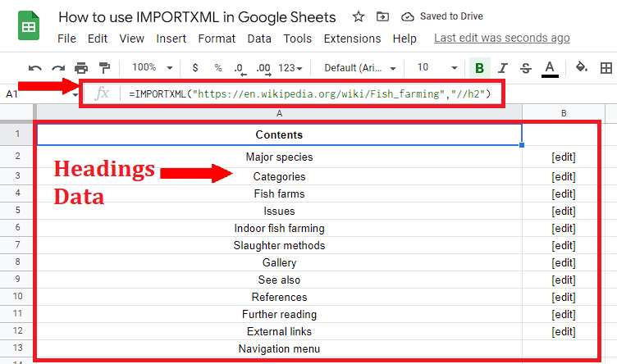Select the [edit] cell beside Major species

pos(563,157)
